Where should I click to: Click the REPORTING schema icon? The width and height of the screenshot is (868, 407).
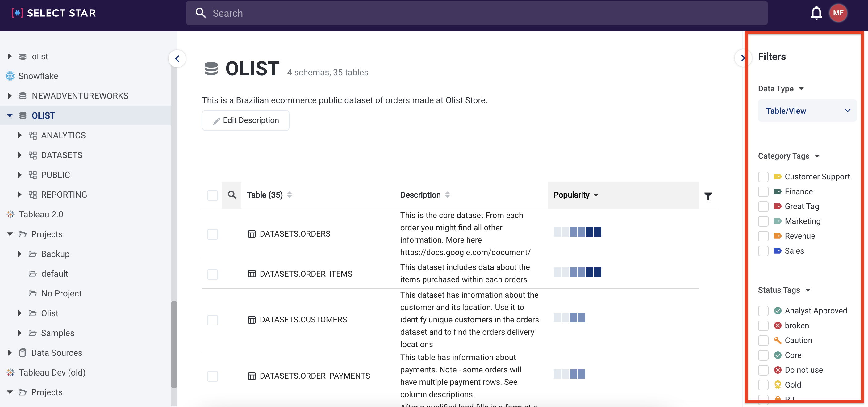[x=33, y=195]
